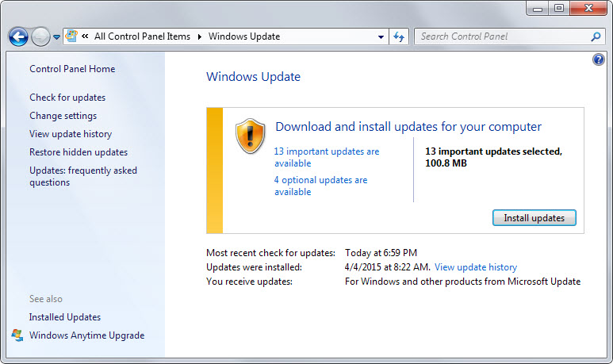Click the greyed Forward arrow button

[x=40, y=37]
